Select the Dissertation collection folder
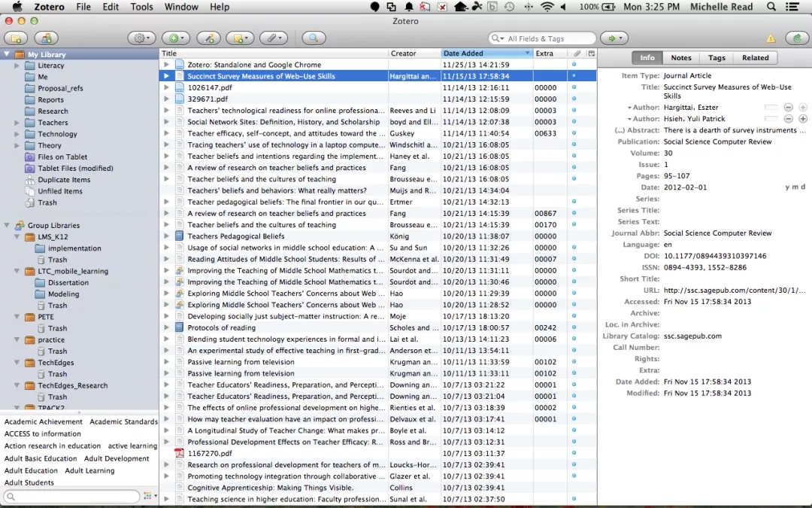 click(x=68, y=283)
